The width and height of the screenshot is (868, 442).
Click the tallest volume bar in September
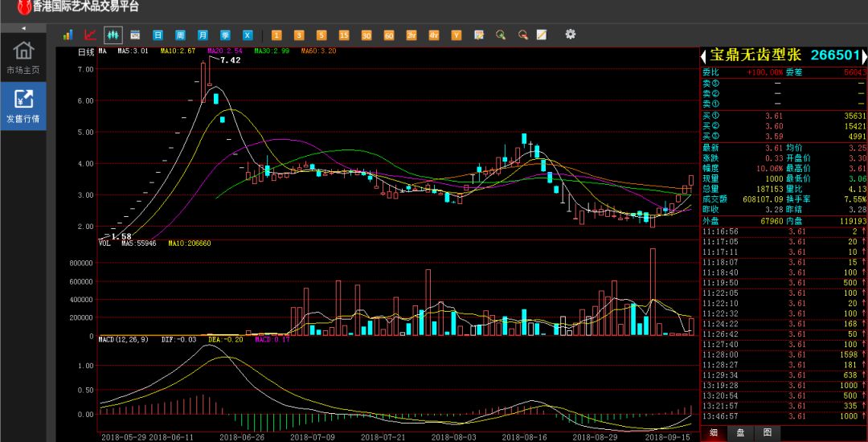[653, 292]
